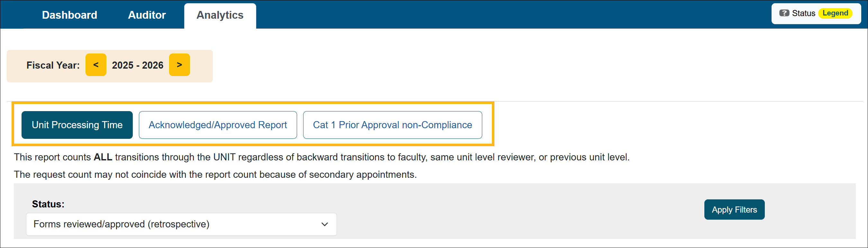Screen dimensions: 868x248
Task: Click the Status: filter label
Action: pos(48,204)
